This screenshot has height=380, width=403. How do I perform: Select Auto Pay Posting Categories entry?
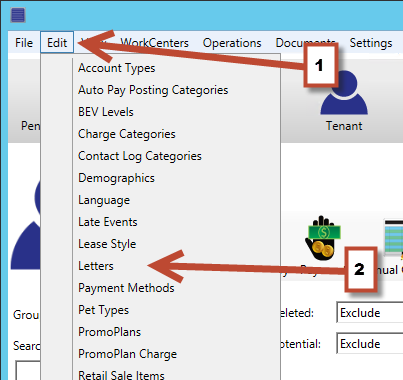(153, 90)
